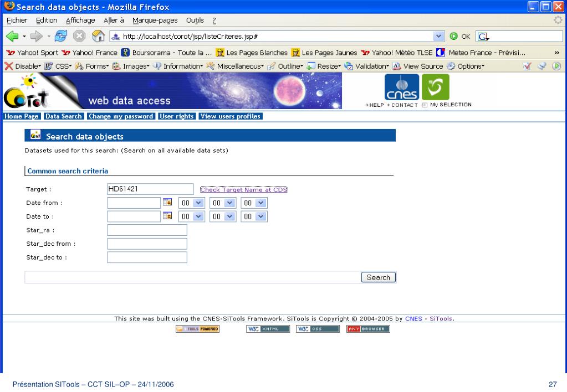
Task: Click the Any Browser badge
Action: 368,329
